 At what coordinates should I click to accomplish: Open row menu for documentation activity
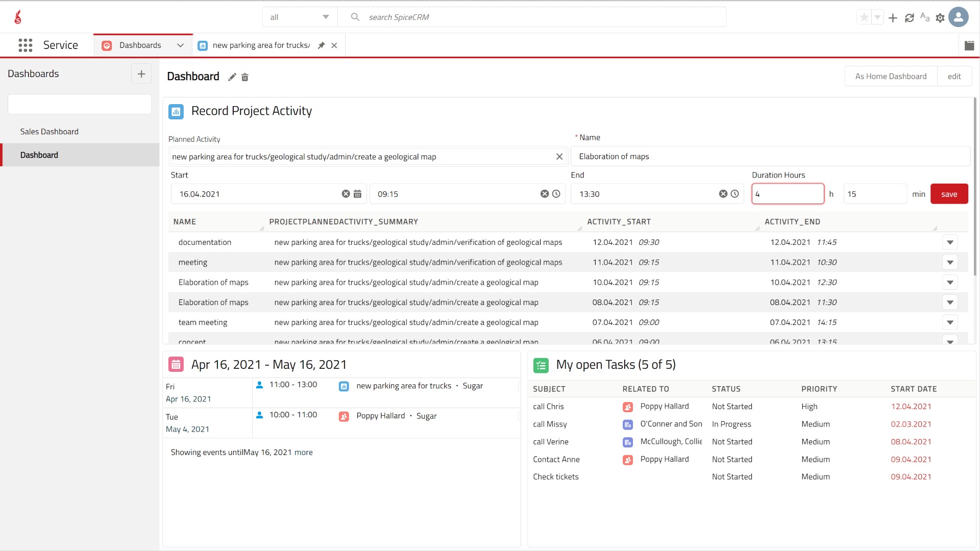coord(950,242)
